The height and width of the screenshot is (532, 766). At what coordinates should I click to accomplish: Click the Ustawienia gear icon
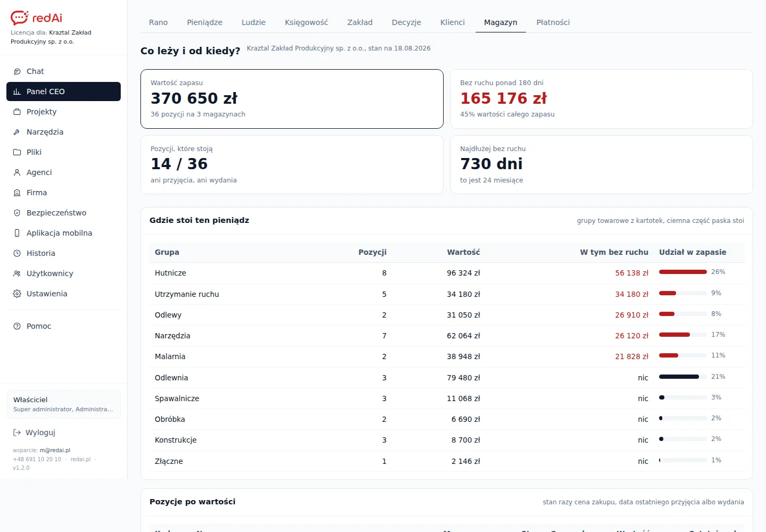point(17,294)
